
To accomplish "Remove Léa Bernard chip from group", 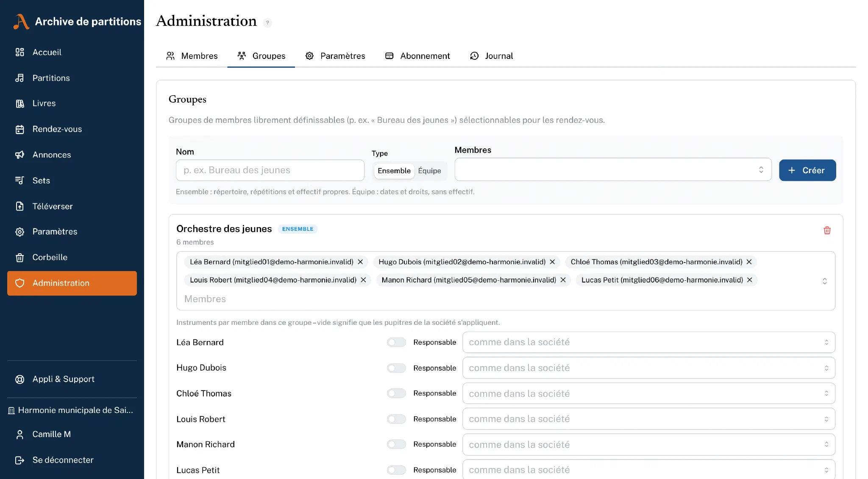I will tap(360, 262).
